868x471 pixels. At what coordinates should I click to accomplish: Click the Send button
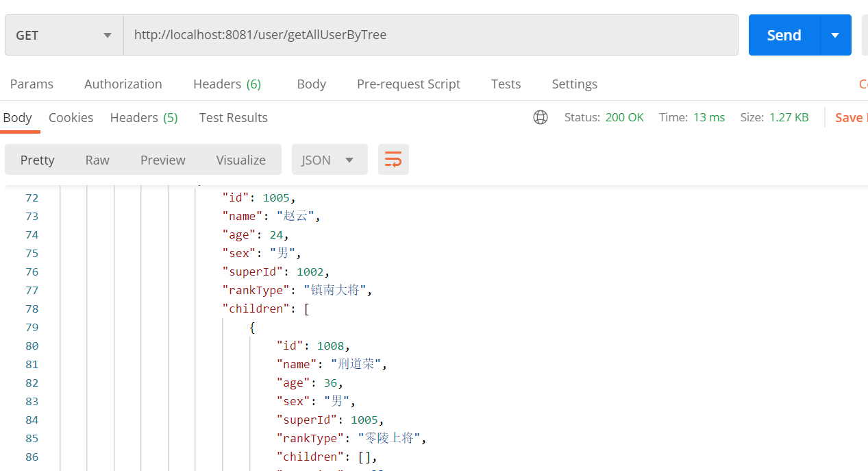(784, 35)
